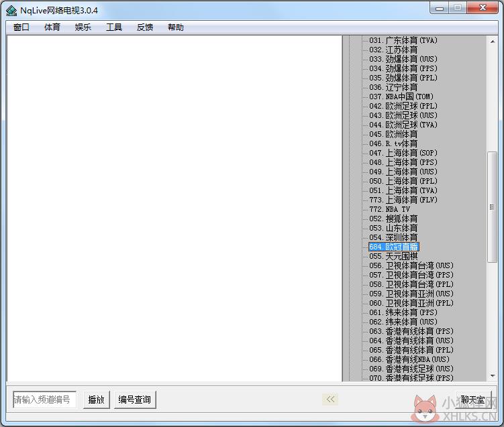The height and width of the screenshot is (427, 504).
Task: Open the 体育 menu
Action: 52,27
